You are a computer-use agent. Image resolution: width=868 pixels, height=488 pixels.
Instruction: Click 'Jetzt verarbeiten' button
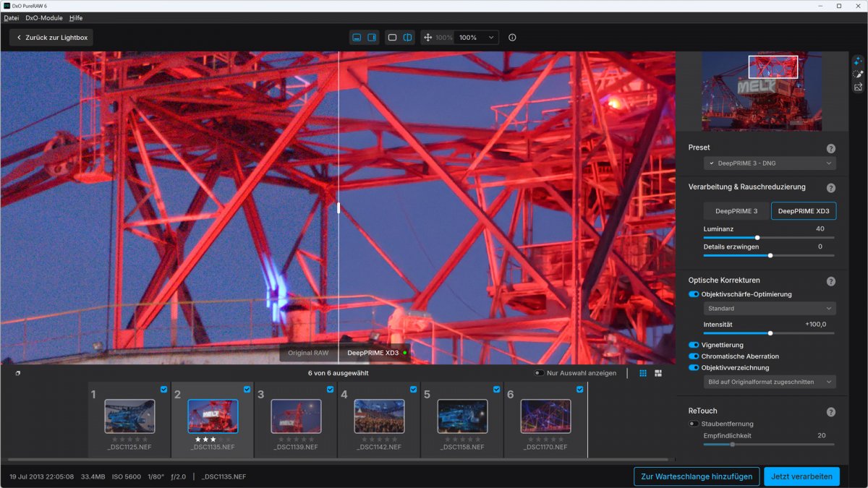tap(801, 476)
